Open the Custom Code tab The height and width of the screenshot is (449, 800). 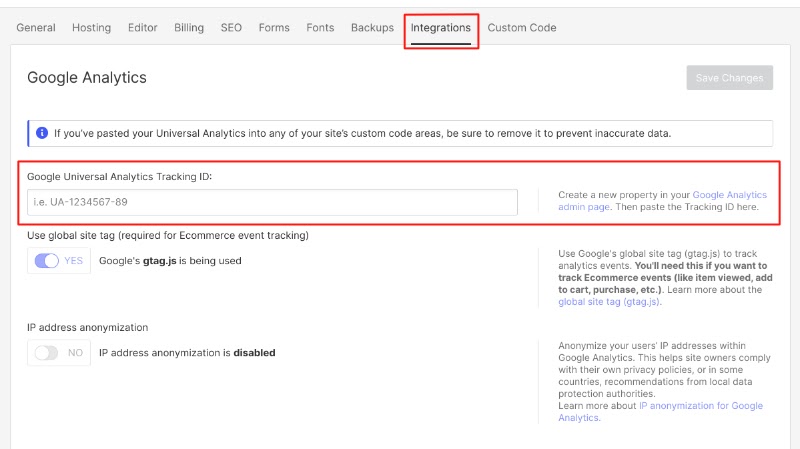522,28
